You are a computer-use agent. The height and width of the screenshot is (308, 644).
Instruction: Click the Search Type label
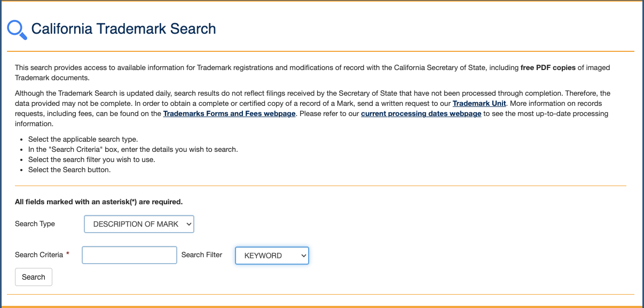point(35,224)
